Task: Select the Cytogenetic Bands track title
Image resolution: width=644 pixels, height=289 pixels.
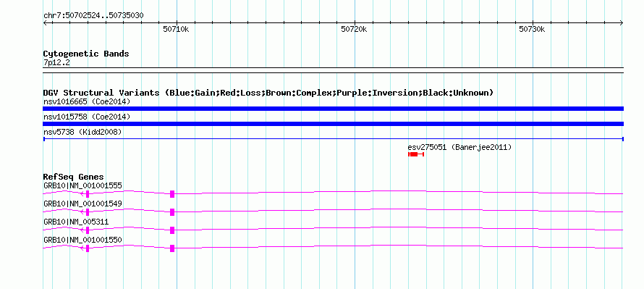Action: tap(86, 54)
